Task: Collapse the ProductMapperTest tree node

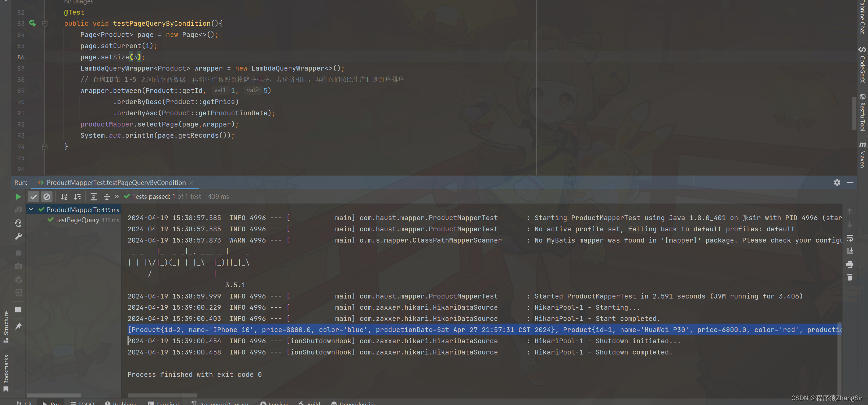Action: point(31,210)
